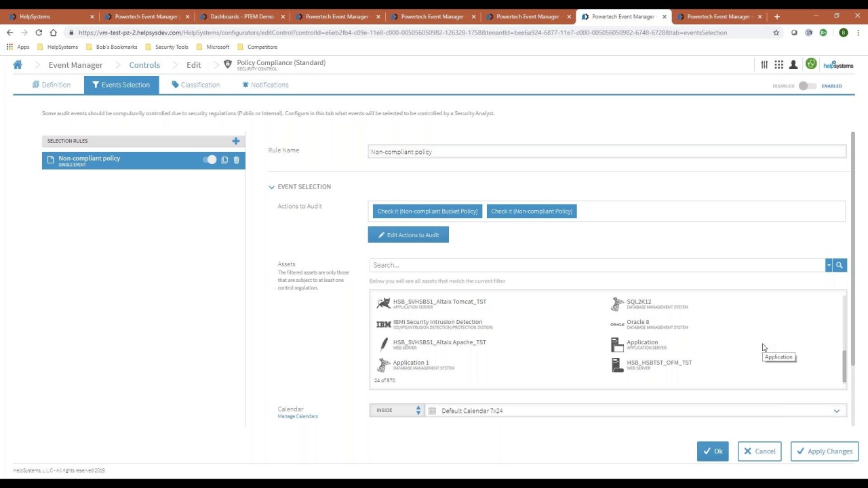Open the Notifications tab

[269, 84]
